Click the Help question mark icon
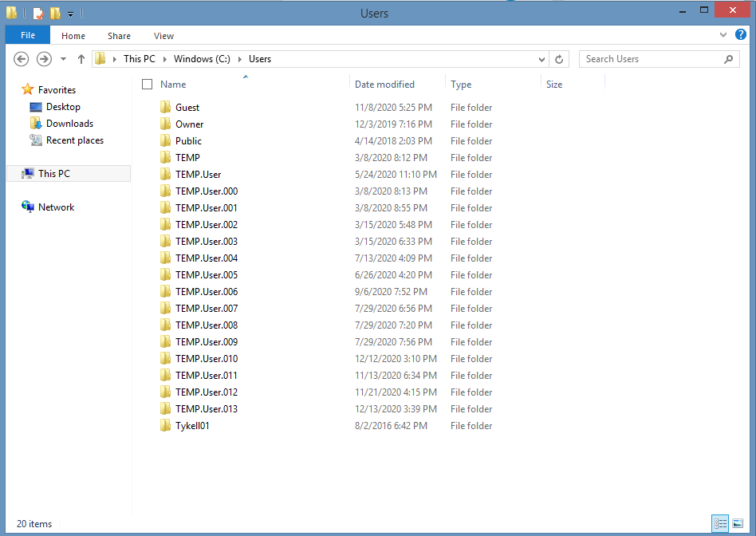The width and height of the screenshot is (756, 536). pyautogui.click(x=741, y=35)
